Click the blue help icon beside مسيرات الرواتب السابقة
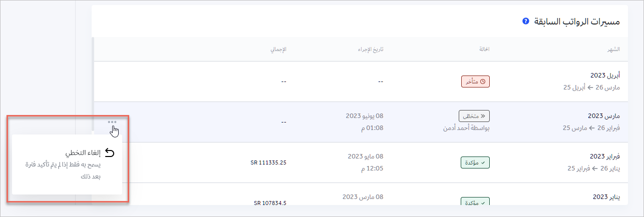The image size is (644, 217). tap(525, 21)
